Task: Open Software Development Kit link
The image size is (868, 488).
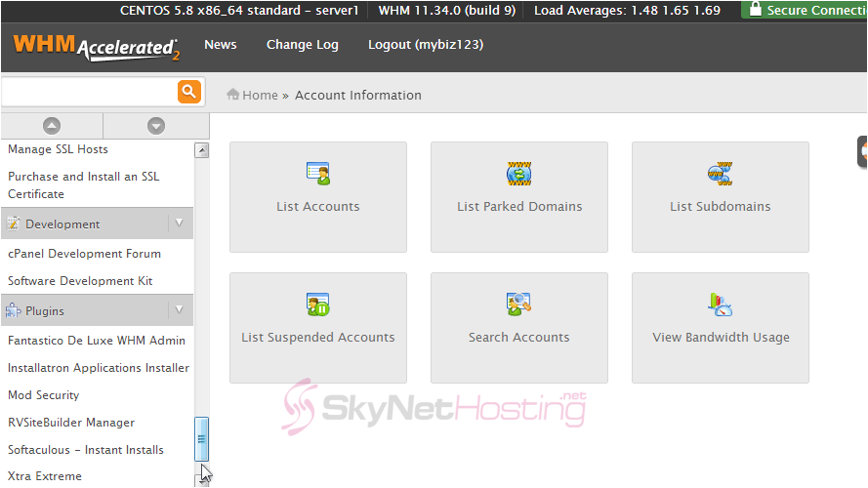Action: 80,281
